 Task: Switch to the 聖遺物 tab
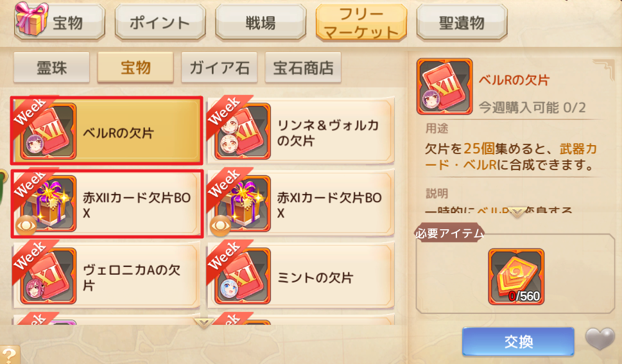click(462, 22)
